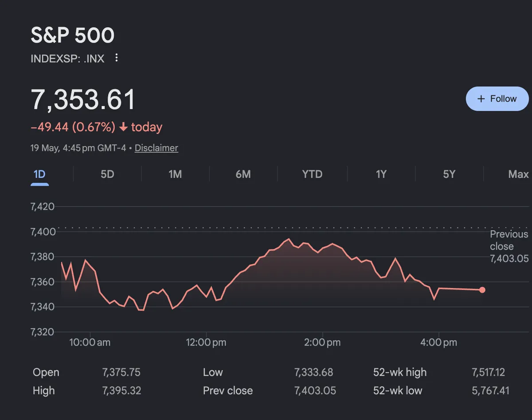Click the 10:00 am axis label
The image size is (532, 420).
coord(90,342)
